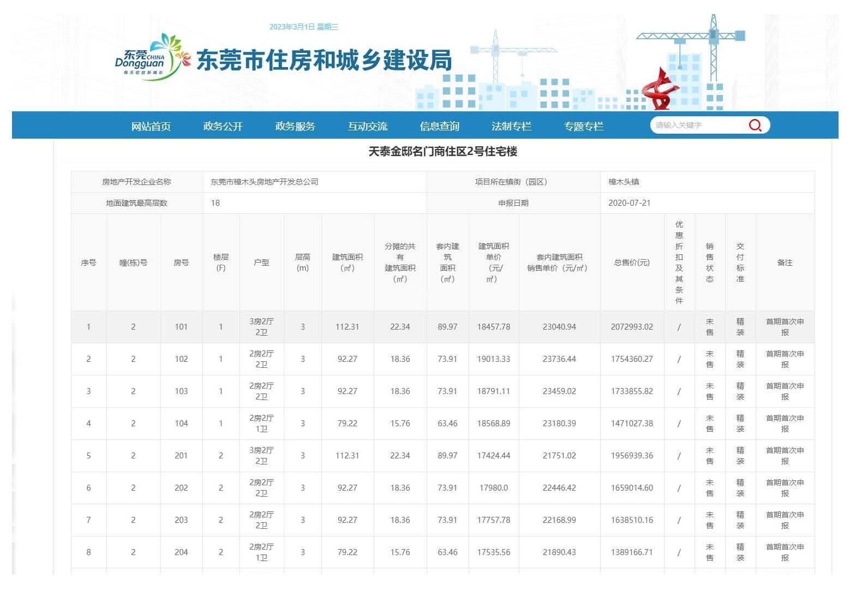The height and width of the screenshot is (596, 868).
Task: Click room number 204 cell
Action: click(x=181, y=552)
